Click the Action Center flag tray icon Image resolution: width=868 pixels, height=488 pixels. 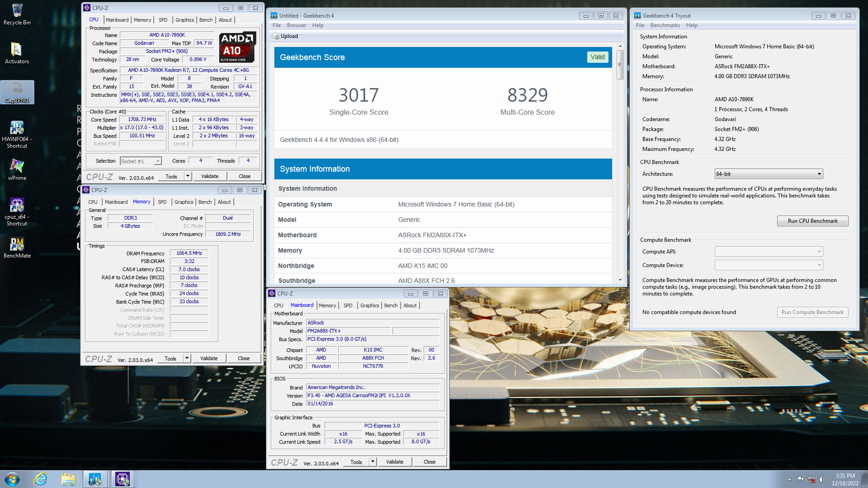[x=801, y=479]
